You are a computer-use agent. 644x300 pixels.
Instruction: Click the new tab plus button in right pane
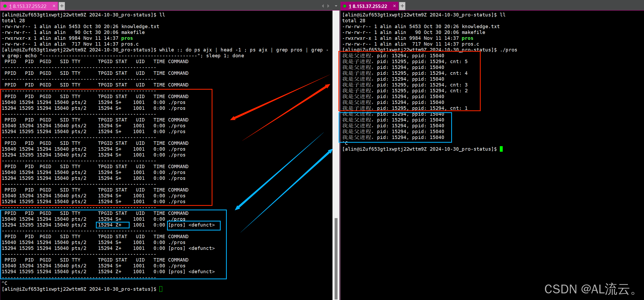click(x=402, y=6)
